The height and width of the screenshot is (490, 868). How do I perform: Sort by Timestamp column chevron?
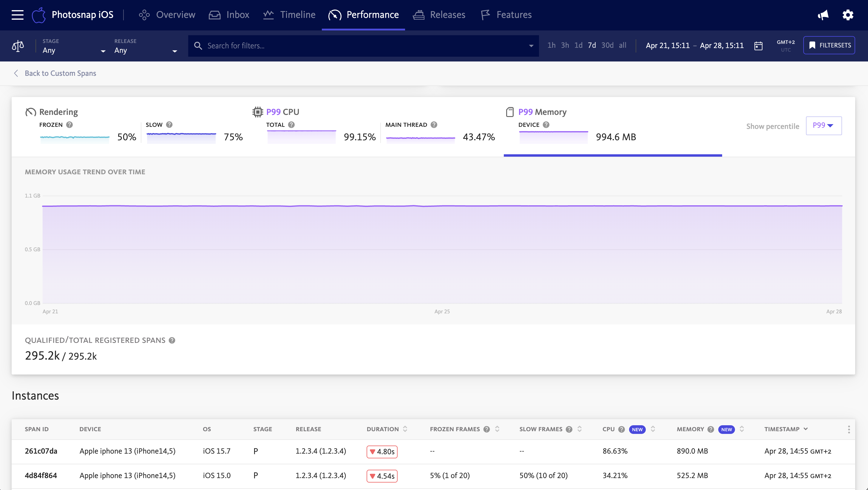tap(806, 429)
